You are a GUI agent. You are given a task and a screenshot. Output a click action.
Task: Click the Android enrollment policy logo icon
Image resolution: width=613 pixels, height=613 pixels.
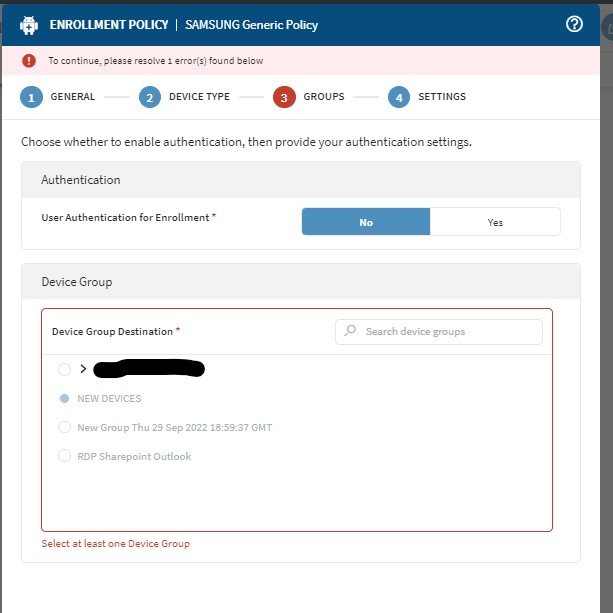(x=29, y=25)
